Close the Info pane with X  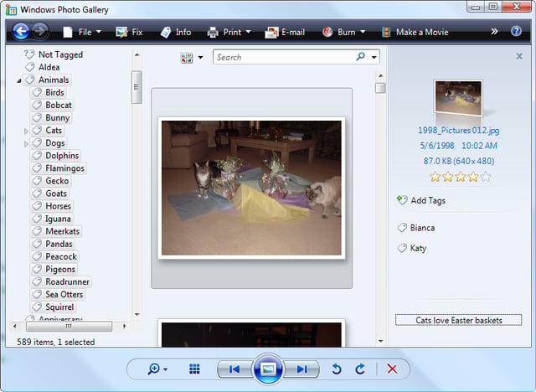click(x=519, y=56)
